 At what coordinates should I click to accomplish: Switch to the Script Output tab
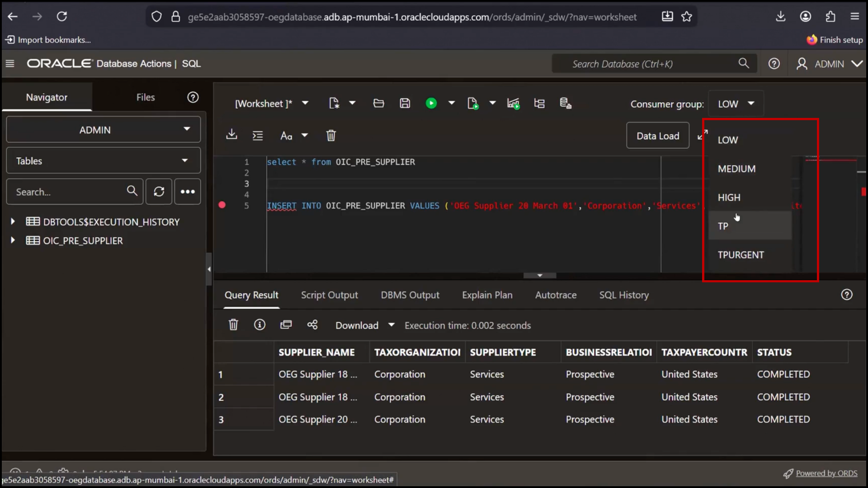click(x=330, y=295)
